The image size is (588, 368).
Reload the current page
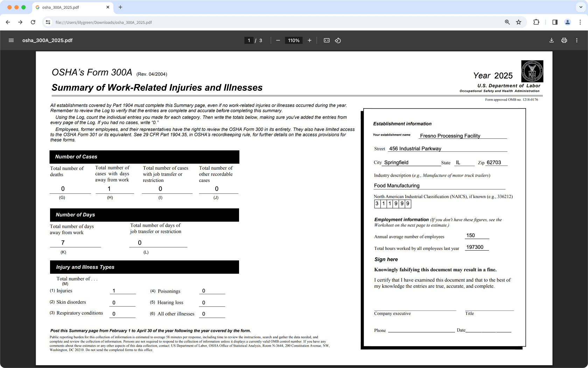33,22
